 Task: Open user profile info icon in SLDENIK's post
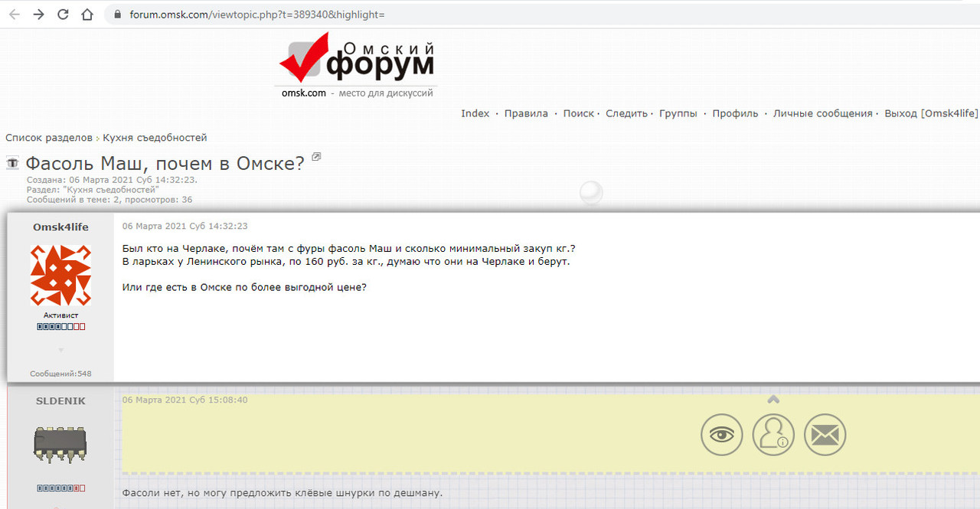(773, 435)
